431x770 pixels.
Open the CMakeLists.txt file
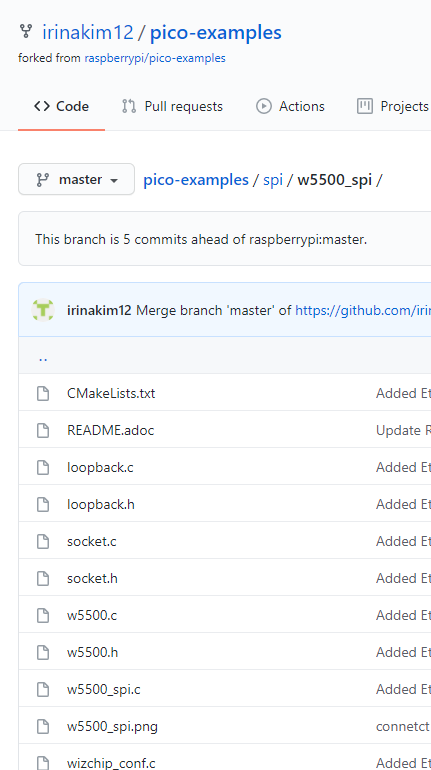(x=111, y=393)
